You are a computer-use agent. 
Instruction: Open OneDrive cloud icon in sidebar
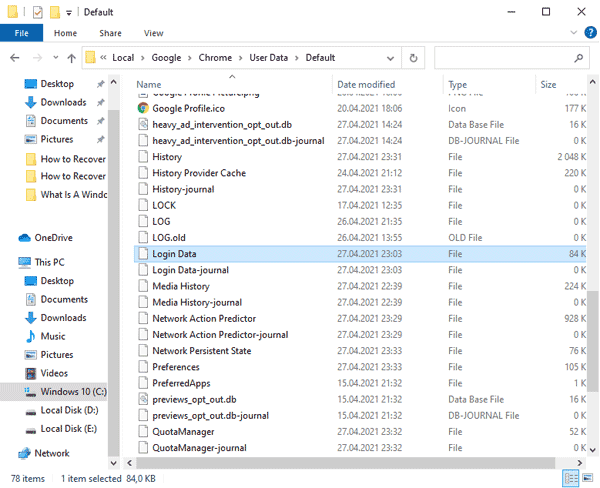(x=24, y=238)
